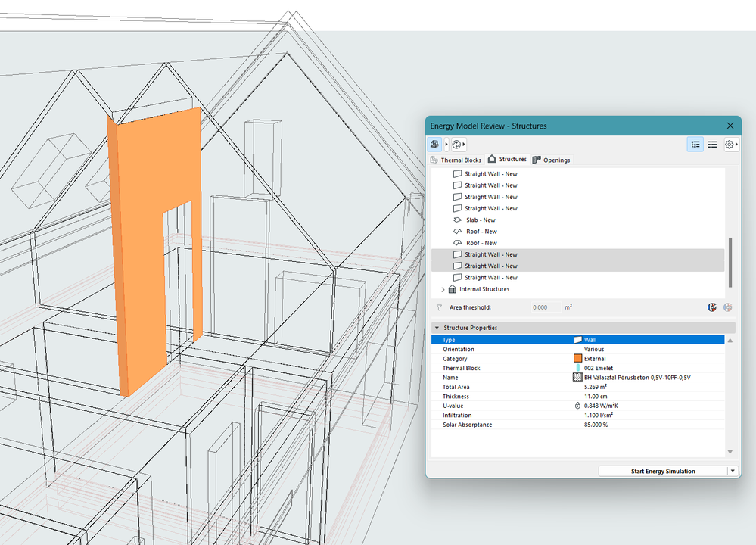Switch to the Thermal Blocks tab
756x545 pixels.
point(456,160)
